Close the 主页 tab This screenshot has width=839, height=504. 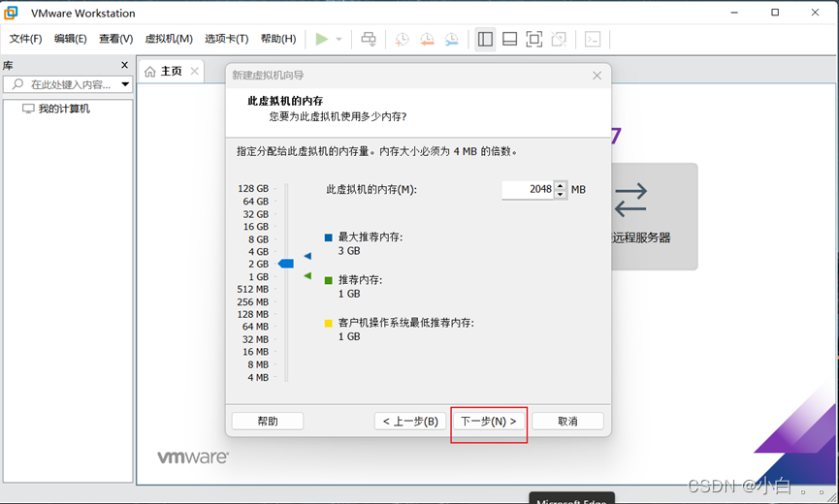point(195,71)
